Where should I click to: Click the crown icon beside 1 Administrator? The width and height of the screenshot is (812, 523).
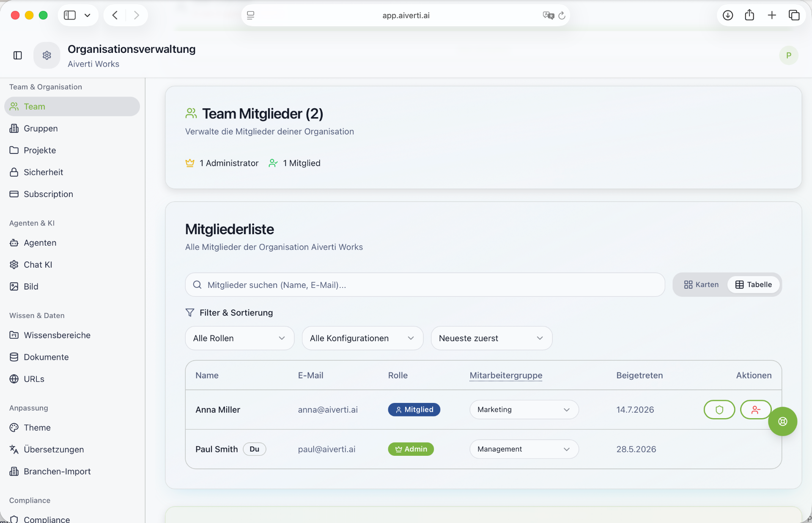[190, 163]
